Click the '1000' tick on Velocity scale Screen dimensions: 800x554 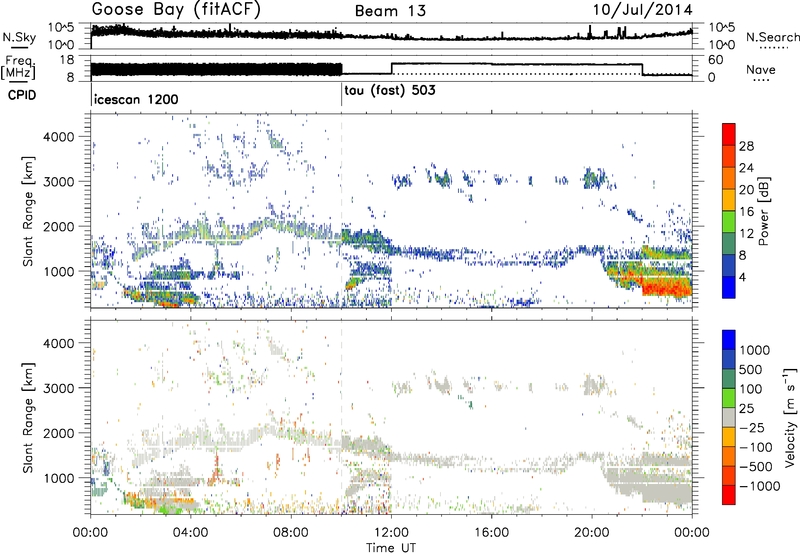pyautogui.click(x=755, y=350)
